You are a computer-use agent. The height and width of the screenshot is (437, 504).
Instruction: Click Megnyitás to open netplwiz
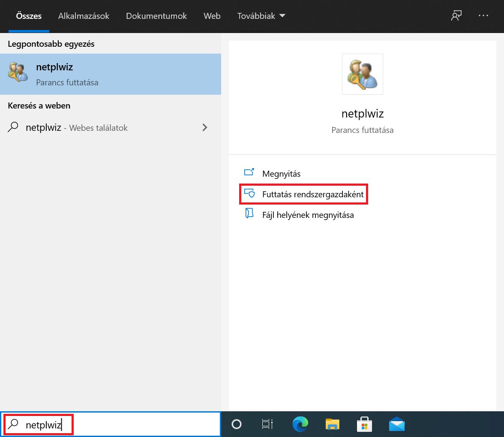(281, 174)
